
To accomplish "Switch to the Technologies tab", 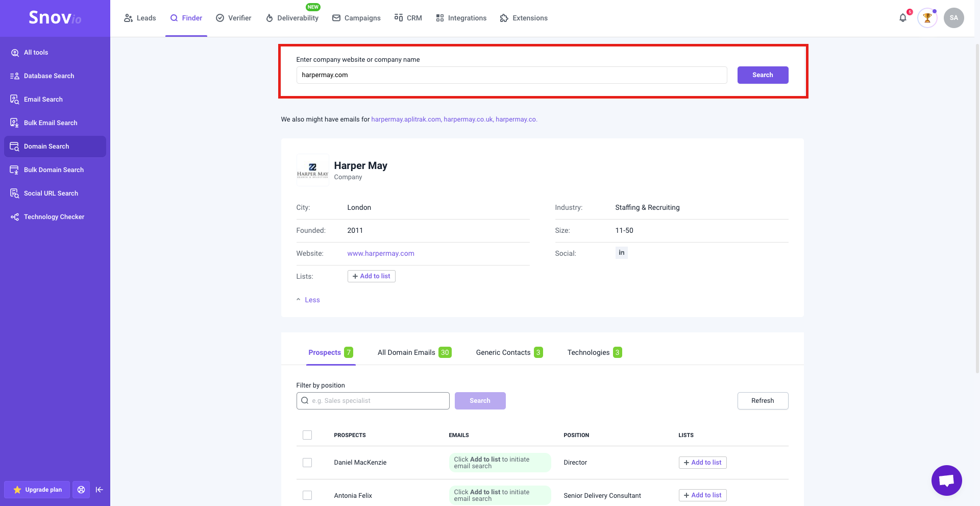I will pyautogui.click(x=595, y=352).
